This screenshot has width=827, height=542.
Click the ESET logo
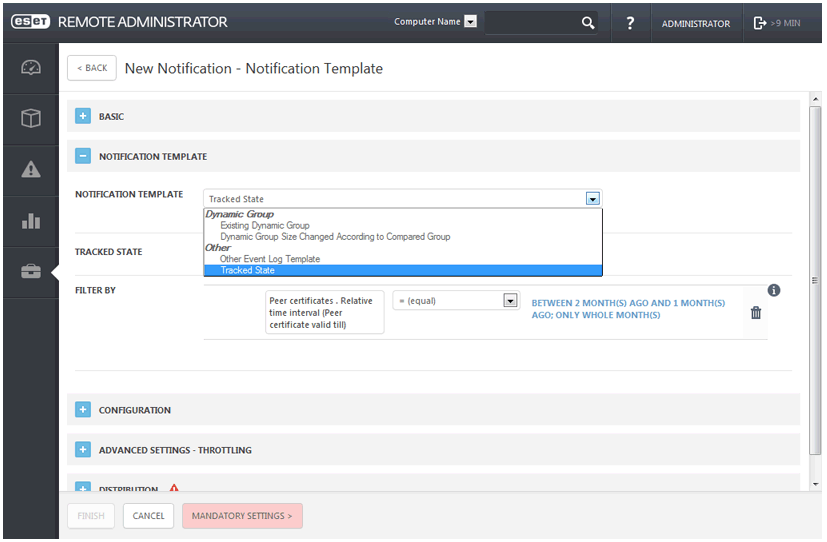coord(31,22)
